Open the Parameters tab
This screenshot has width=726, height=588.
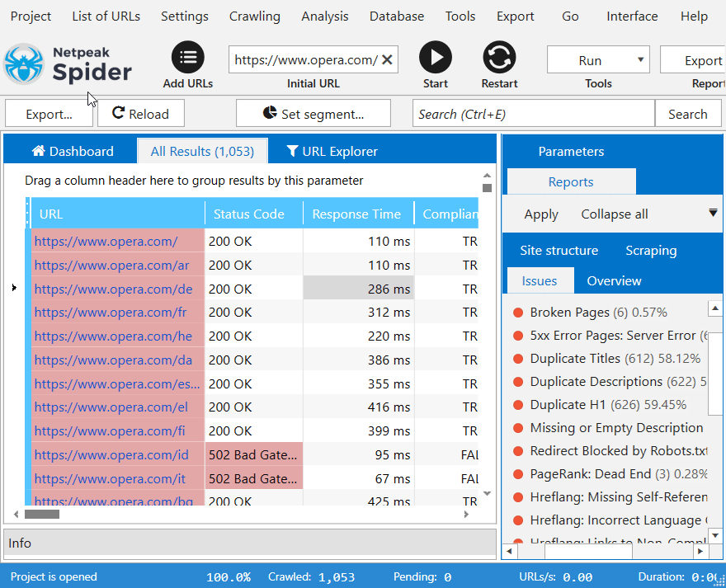(571, 151)
